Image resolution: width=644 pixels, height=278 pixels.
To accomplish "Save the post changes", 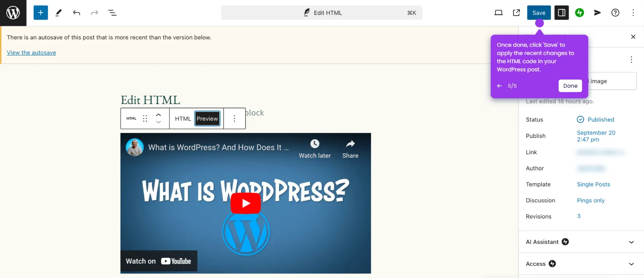I will tap(539, 13).
